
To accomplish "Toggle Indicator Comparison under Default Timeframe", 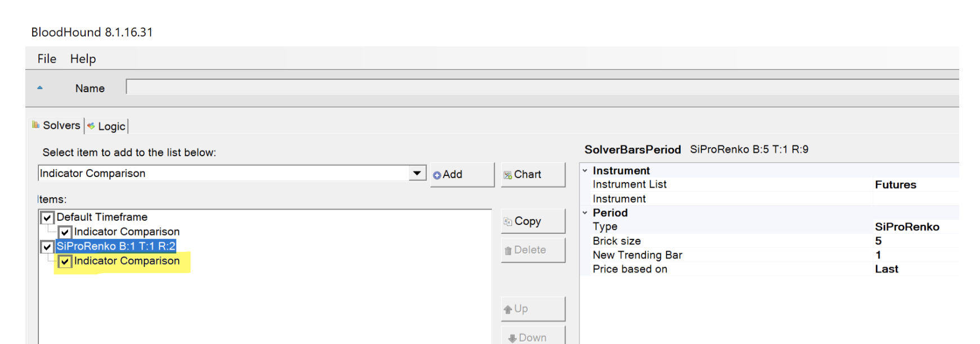I will pyautogui.click(x=65, y=232).
